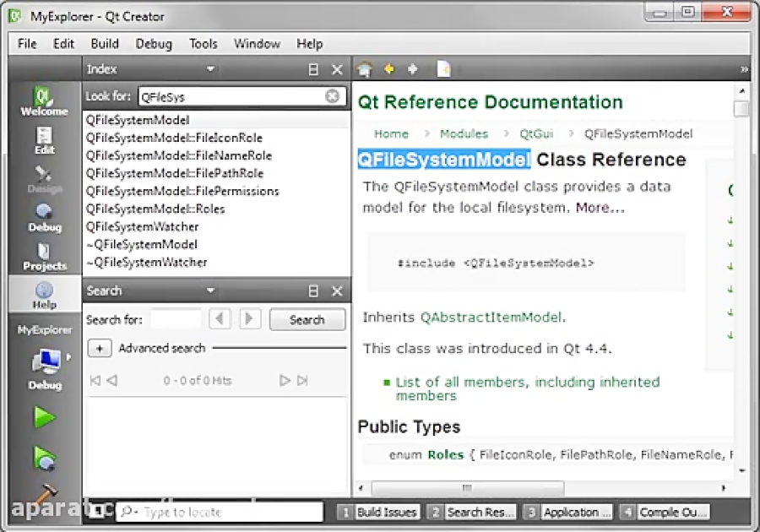Image resolution: width=760 pixels, height=532 pixels.
Task: Select ~QFileSystemWatcher destructor entry
Action: [x=146, y=263]
